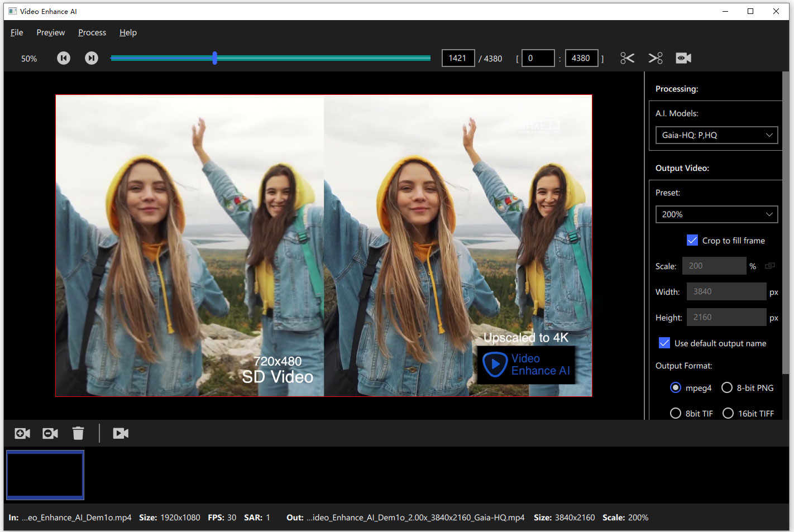Click the video preview image
Image resolution: width=794 pixels, height=532 pixels.
pyautogui.click(x=324, y=246)
